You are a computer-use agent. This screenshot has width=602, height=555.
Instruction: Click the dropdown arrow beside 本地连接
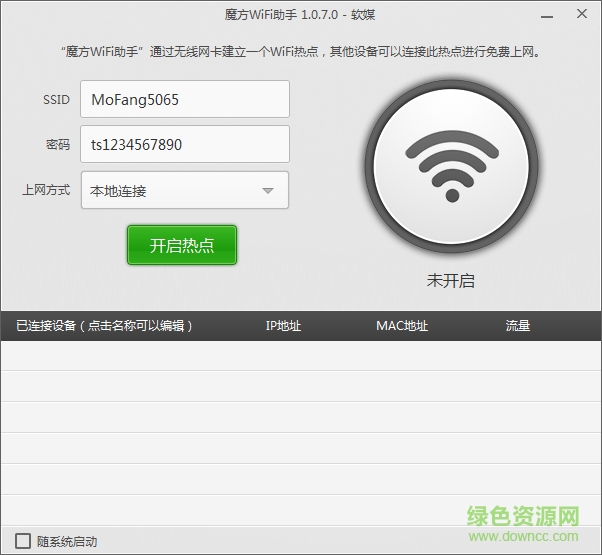click(268, 190)
